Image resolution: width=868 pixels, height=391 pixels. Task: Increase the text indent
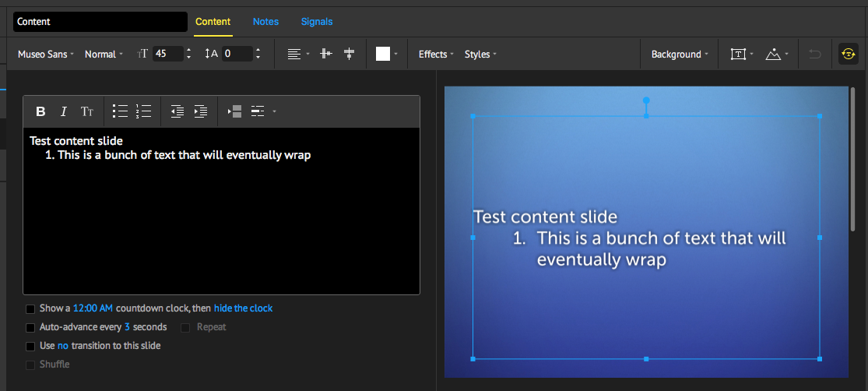(200, 111)
